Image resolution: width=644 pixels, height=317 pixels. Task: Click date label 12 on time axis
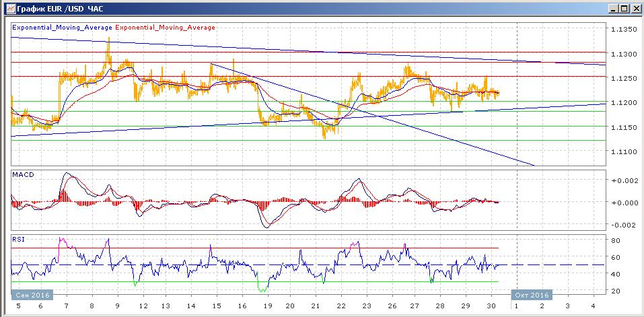[144, 306]
